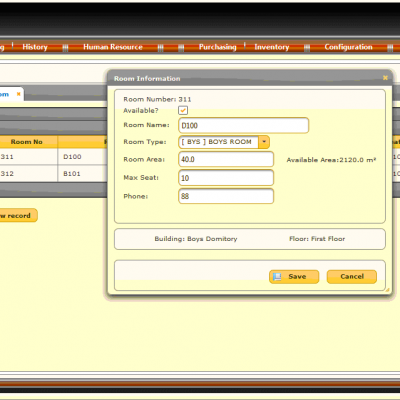The image size is (400, 400).
Task: Select room 311 table cell
Action: pos(28,157)
